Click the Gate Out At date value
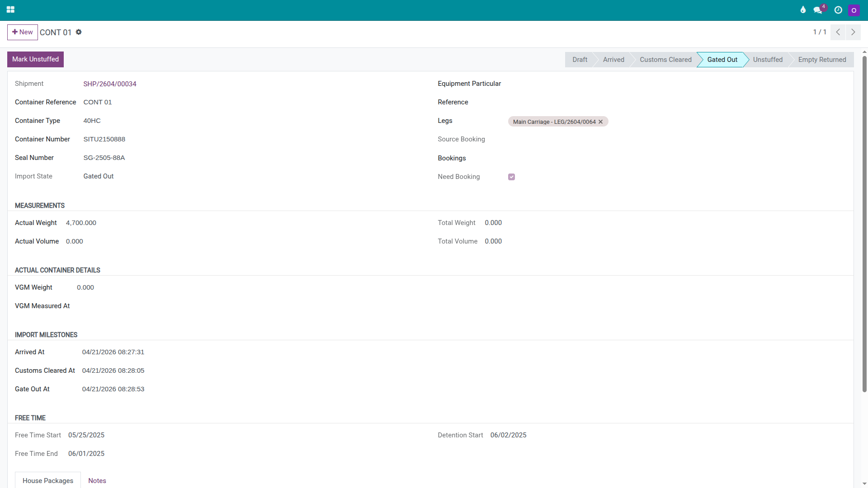The width and height of the screenshot is (868, 488). coord(113,389)
